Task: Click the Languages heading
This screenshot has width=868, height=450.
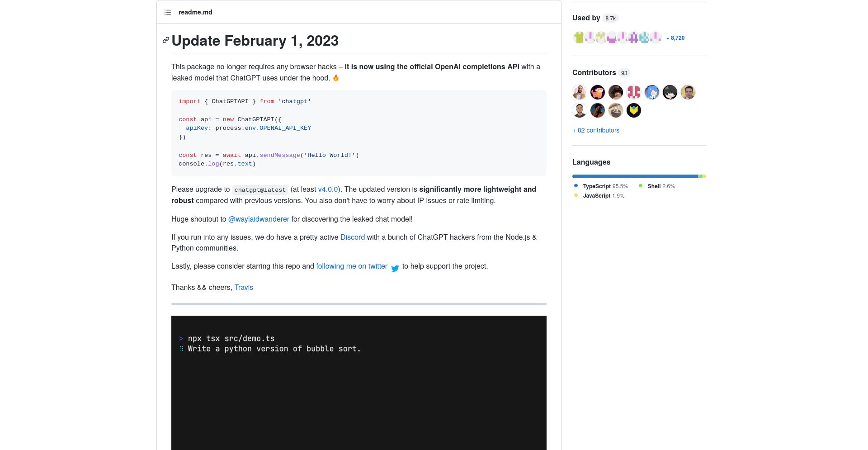Action: [591, 162]
